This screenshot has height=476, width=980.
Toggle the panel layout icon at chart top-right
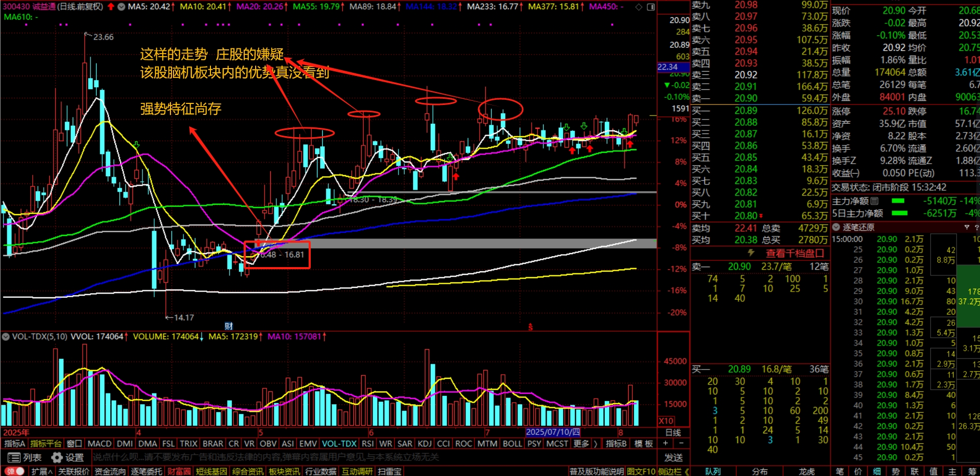point(650,7)
